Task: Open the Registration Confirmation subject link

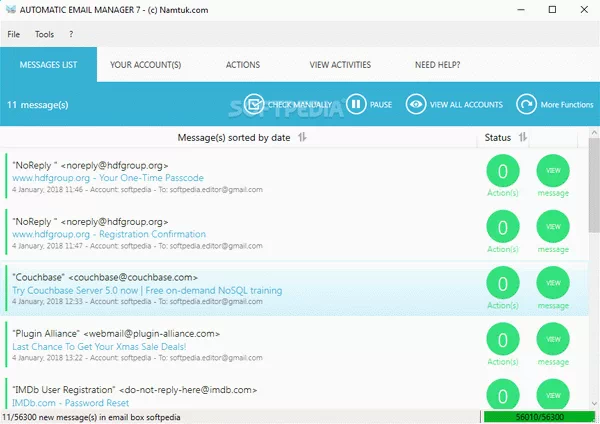Action: pos(109,234)
